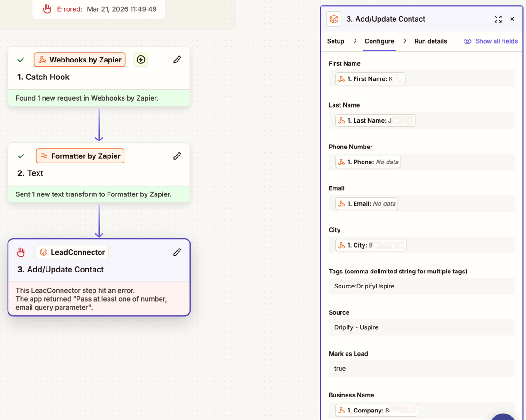This screenshot has width=526, height=420.
Task: Click green checkmark on Catch Hook step
Action: pos(21,60)
